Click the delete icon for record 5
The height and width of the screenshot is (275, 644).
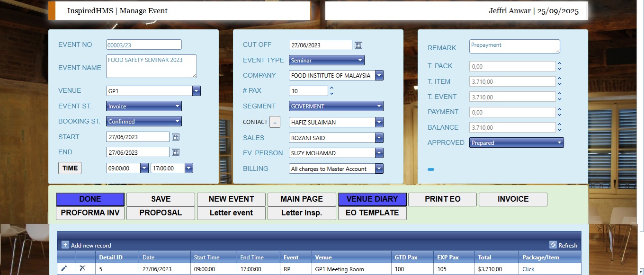[83, 269]
